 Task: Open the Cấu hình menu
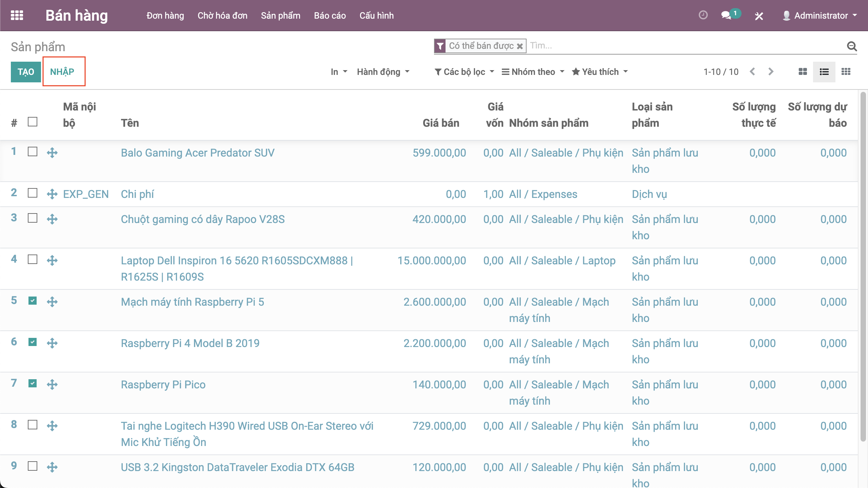(x=376, y=16)
